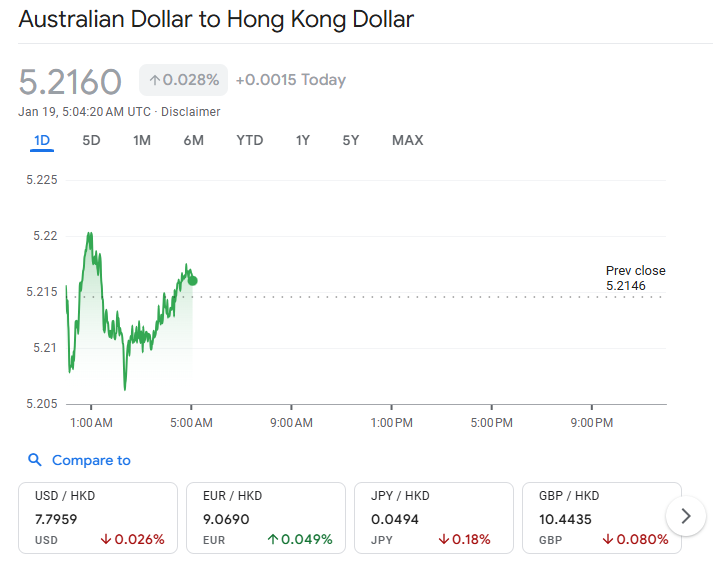Screen dimensions: 713x563
Task: Select the 5Y chart range
Action: [350, 140]
